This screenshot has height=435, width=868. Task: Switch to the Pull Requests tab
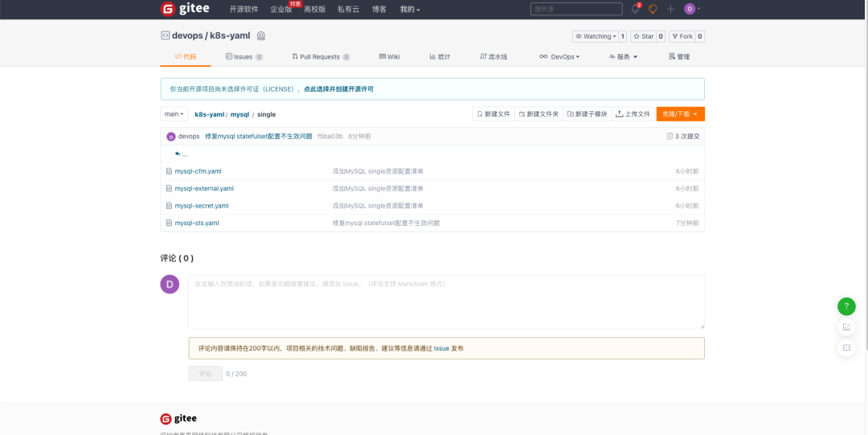click(x=321, y=56)
